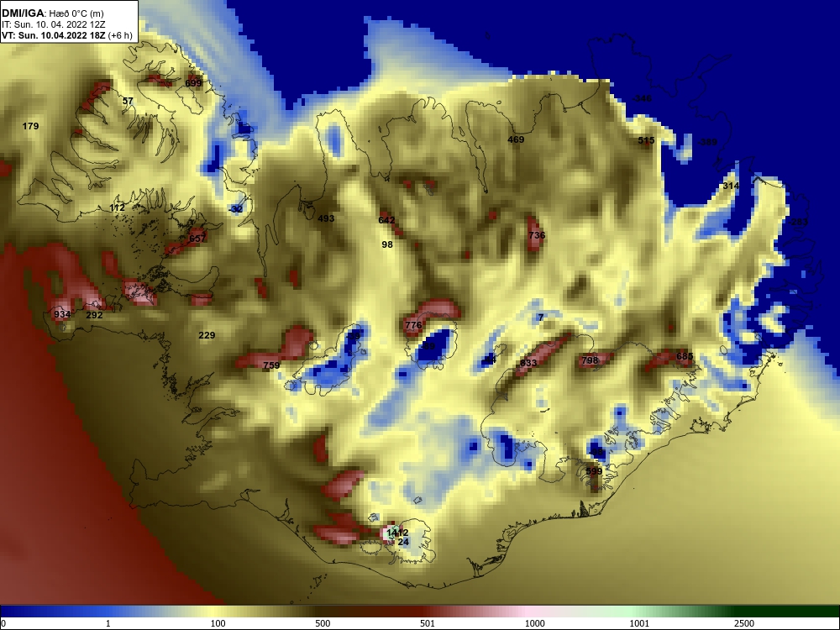Viewport: 840px width, 630px height.
Task: Click the map value 776
Action: tap(413, 326)
